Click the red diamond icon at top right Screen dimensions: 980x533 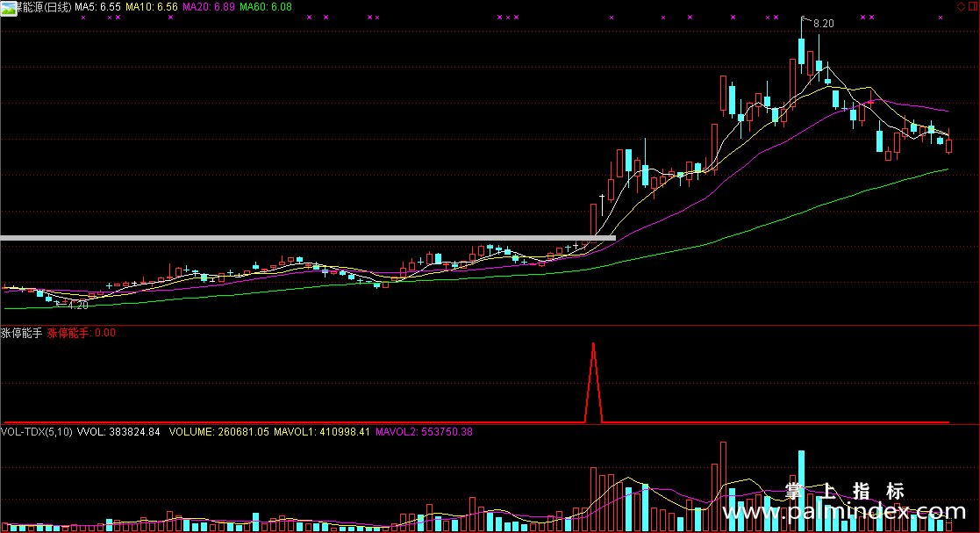(x=961, y=6)
